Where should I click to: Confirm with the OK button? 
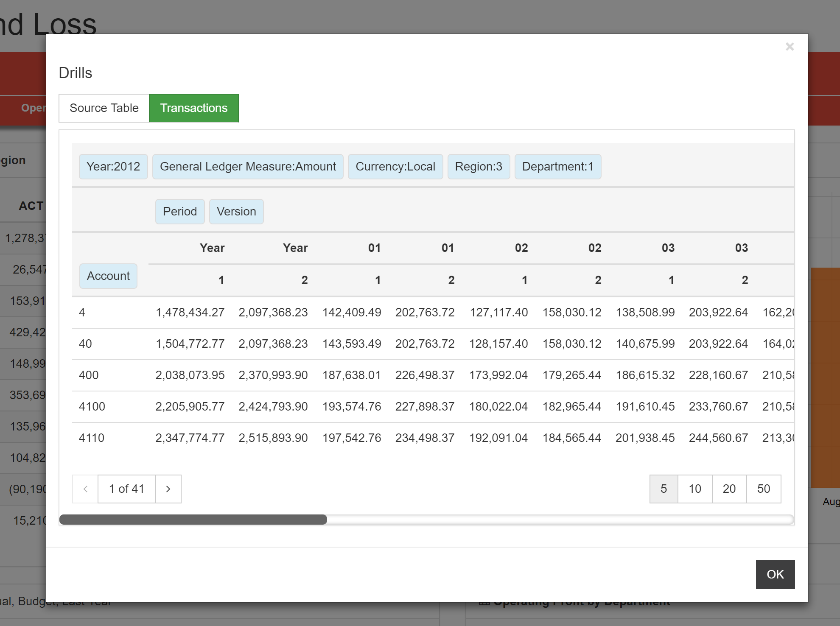[x=775, y=575]
